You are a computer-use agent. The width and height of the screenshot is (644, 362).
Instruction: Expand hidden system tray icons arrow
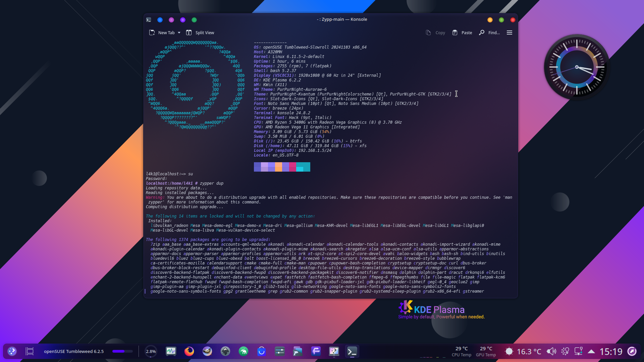(x=591, y=351)
